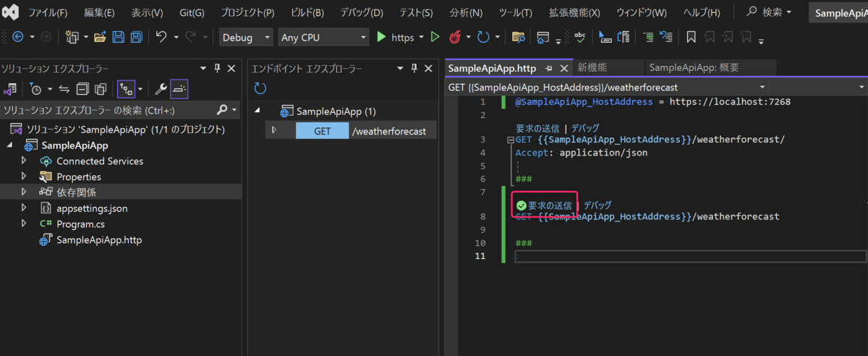868x356 pixels.
Task: Click 要求の送信 link above line 3
Action: pos(537,127)
